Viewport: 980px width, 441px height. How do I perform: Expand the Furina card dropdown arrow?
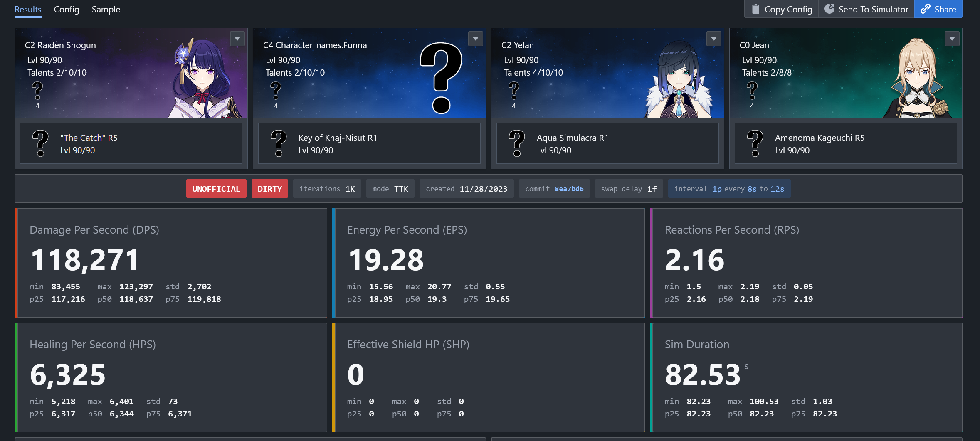coord(476,39)
